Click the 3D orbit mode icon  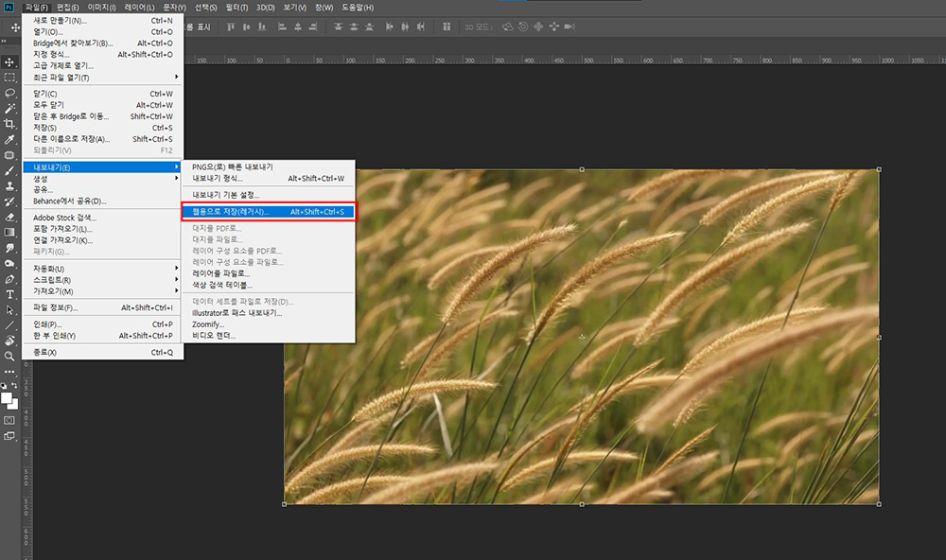tap(507, 26)
